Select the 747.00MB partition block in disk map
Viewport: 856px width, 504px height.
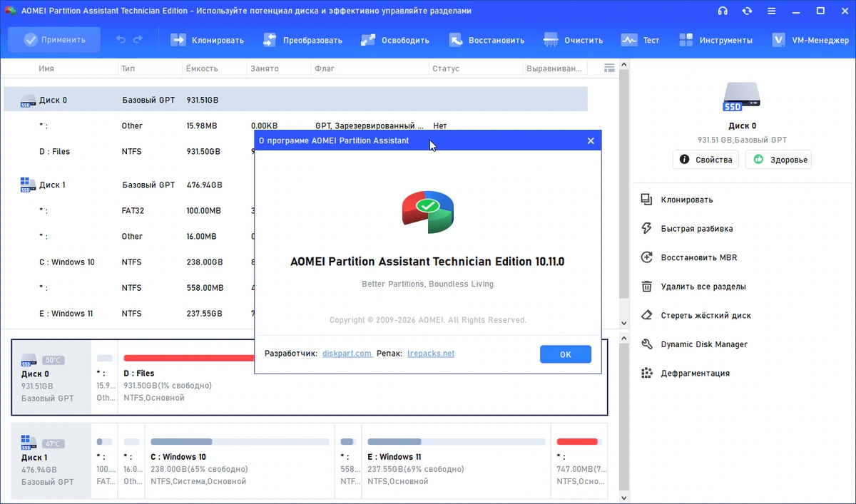(580, 461)
